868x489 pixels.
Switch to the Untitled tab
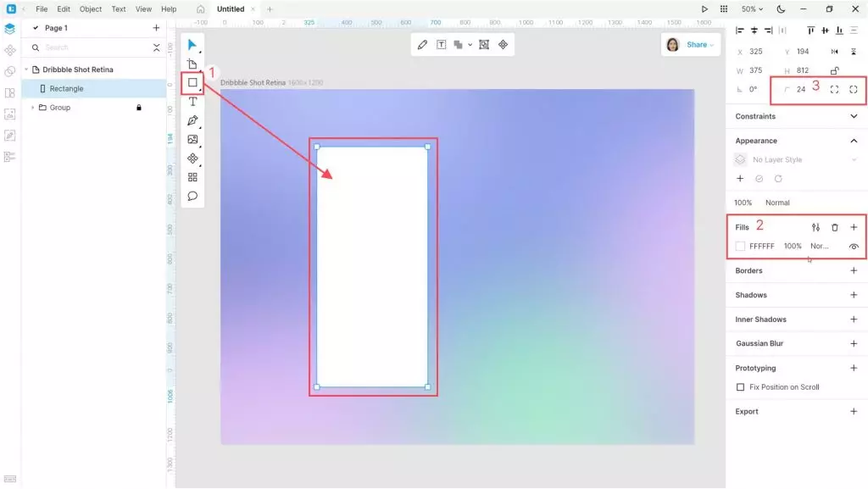point(231,9)
